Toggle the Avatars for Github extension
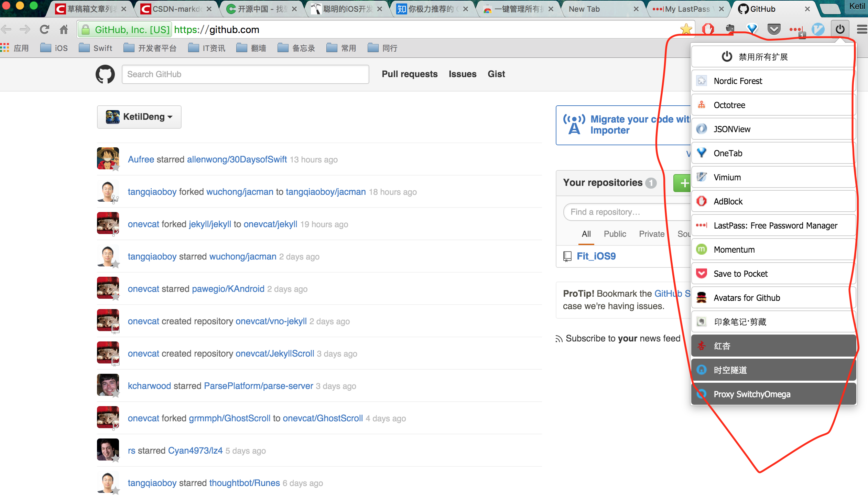This screenshot has width=868, height=497. [773, 298]
